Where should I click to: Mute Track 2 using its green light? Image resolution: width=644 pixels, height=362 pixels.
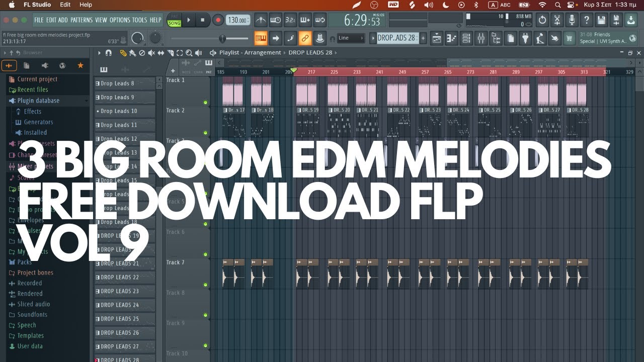(205, 133)
